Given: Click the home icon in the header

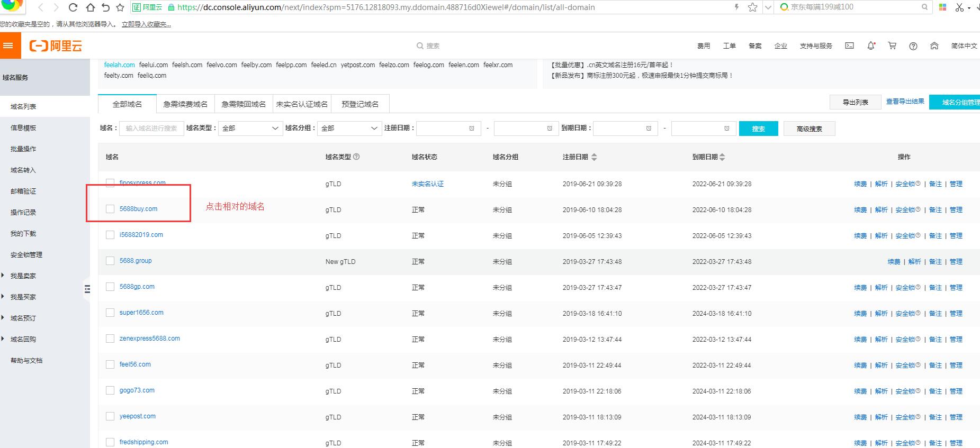Looking at the screenshot, I should pyautogui.click(x=934, y=46).
